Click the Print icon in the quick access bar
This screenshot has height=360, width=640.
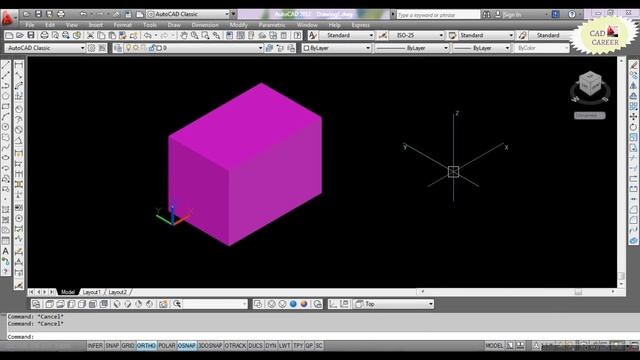(x=61, y=14)
